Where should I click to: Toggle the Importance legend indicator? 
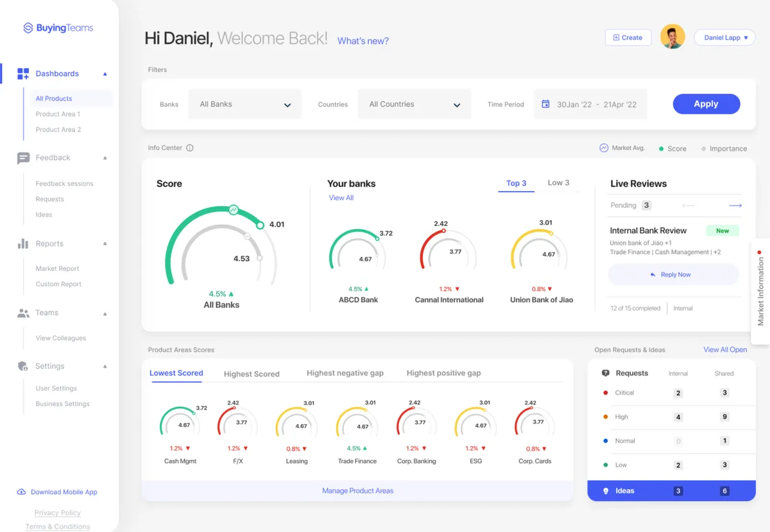(x=703, y=149)
